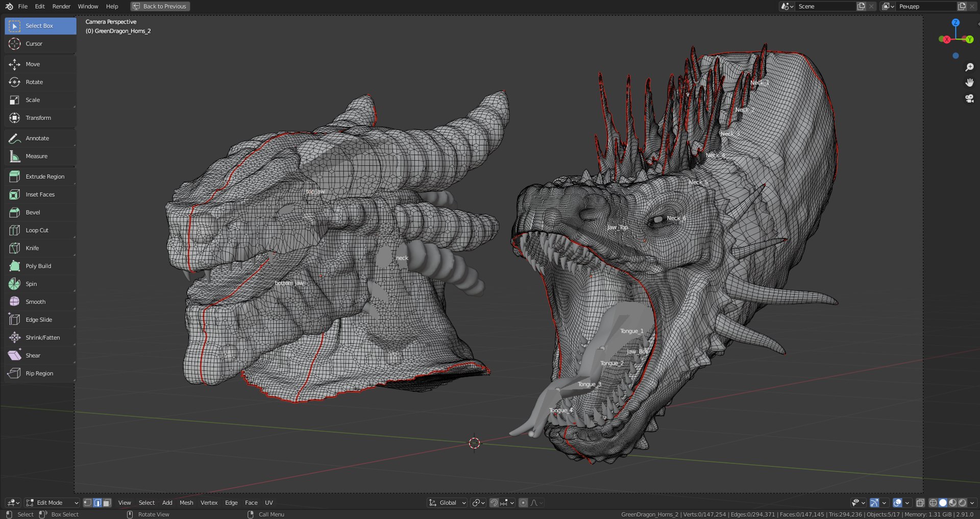Open the scene browse dropdown
This screenshot has width=980, height=519.
pyautogui.click(x=787, y=6)
